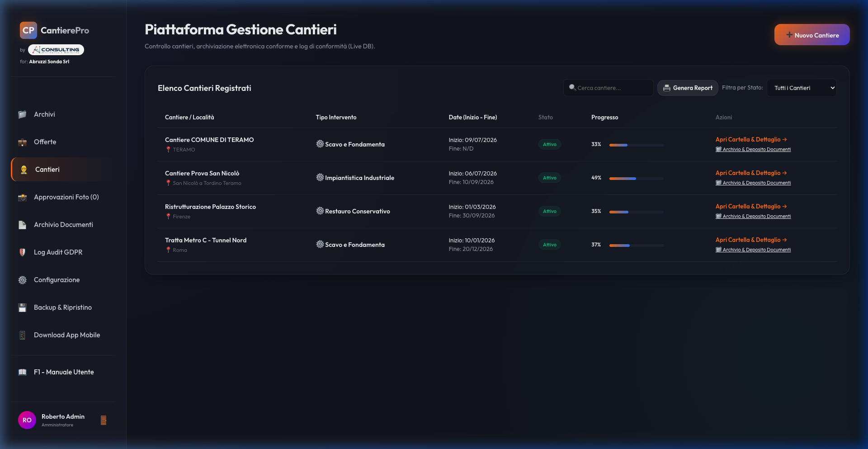Open F1 - Manuale Utente

point(63,372)
